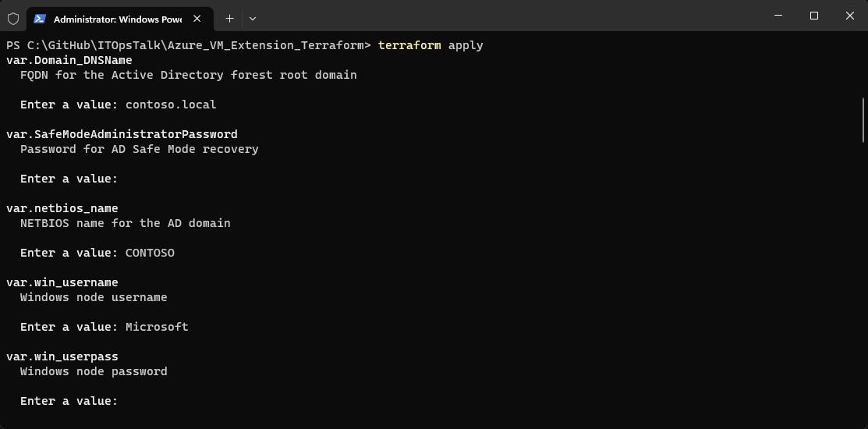Minimize the terminal window
The height and width of the screenshot is (429, 868).
[x=778, y=16]
